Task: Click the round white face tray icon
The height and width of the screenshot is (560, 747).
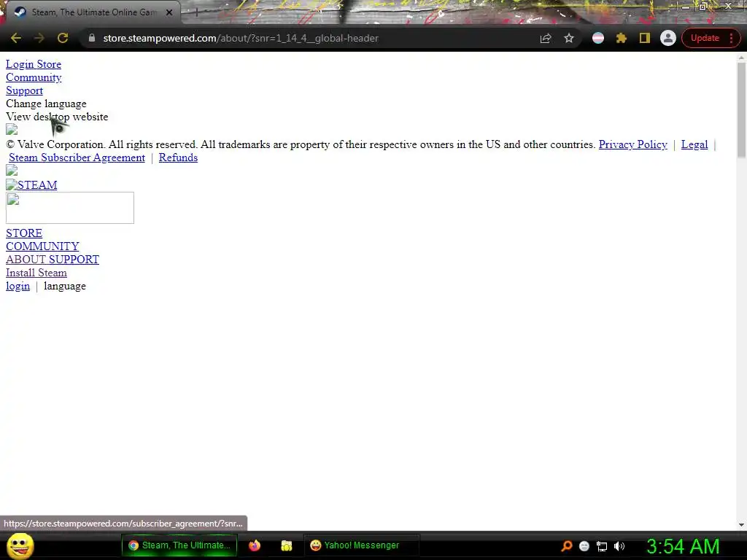Action: [x=584, y=546]
